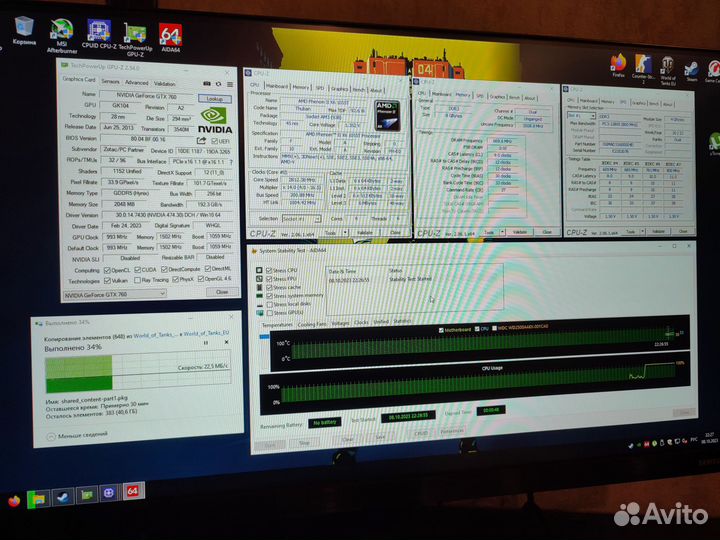Click the AMD Phenom II logo in CPU-Z
The width and height of the screenshot is (720, 540).
pyautogui.click(x=387, y=116)
